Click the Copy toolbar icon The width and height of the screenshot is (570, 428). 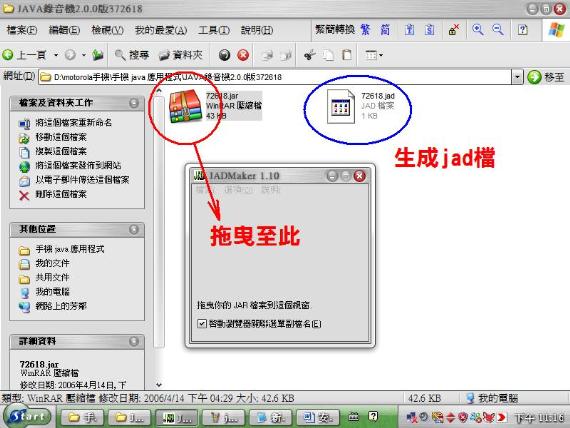(x=328, y=55)
